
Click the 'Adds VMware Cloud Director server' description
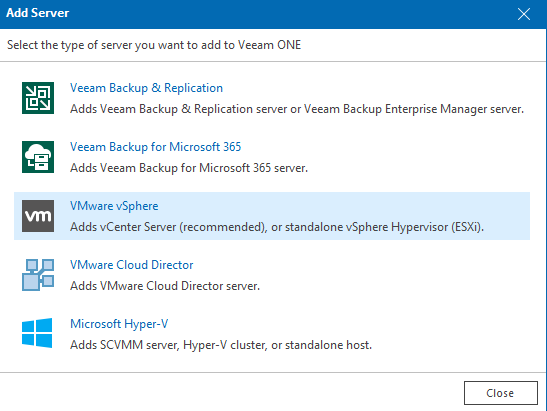click(x=165, y=286)
